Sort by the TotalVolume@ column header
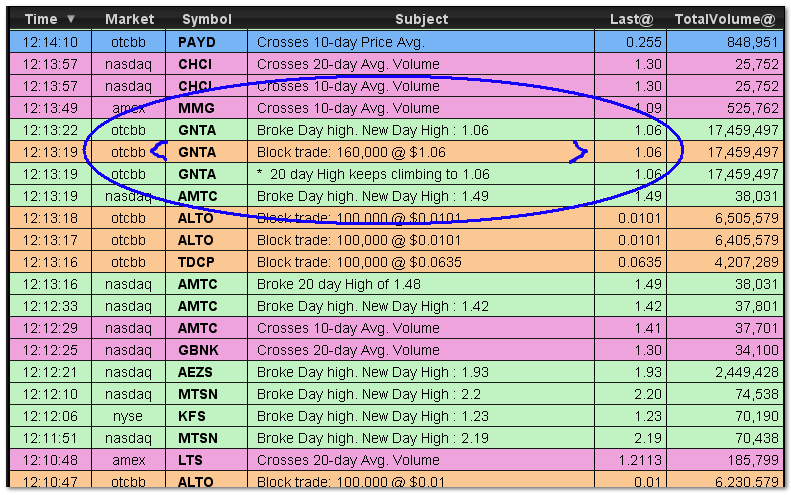The width and height of the screenshot is (791, 495). pos(725,19)
